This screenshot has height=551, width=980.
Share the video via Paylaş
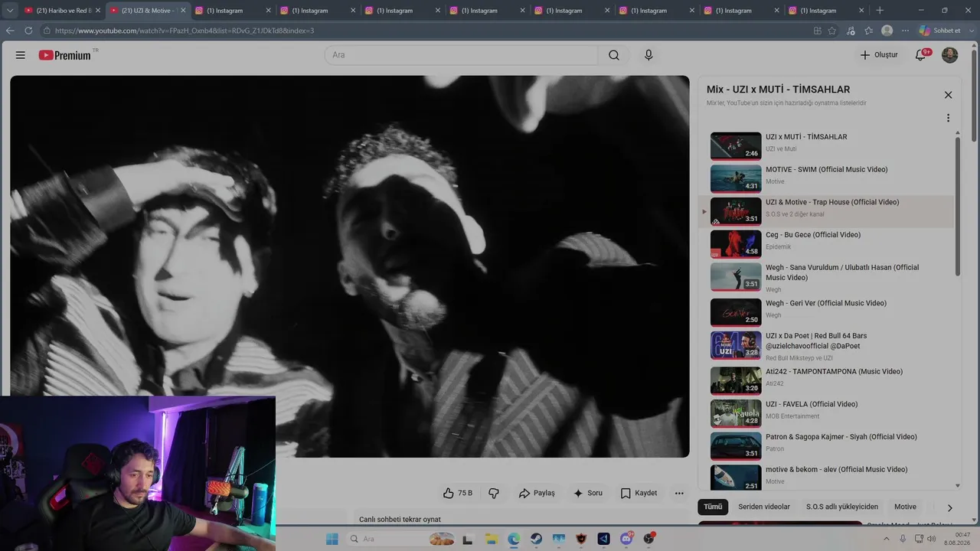coord(536,494)
